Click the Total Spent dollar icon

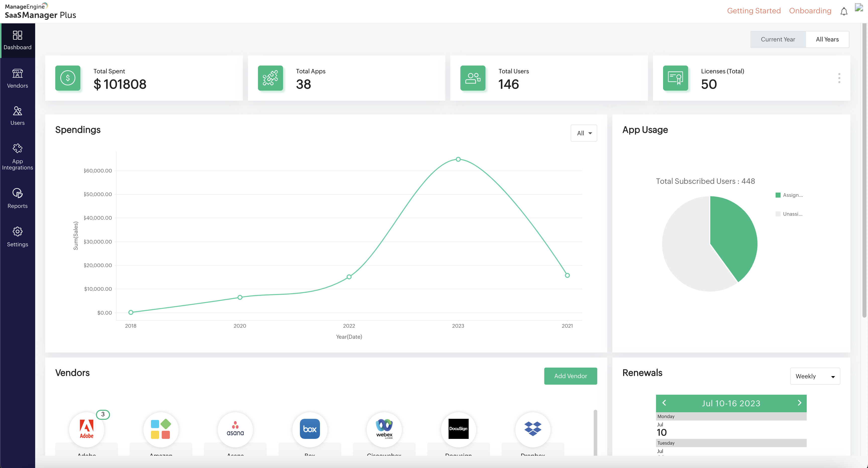click(x=68, y=78)
